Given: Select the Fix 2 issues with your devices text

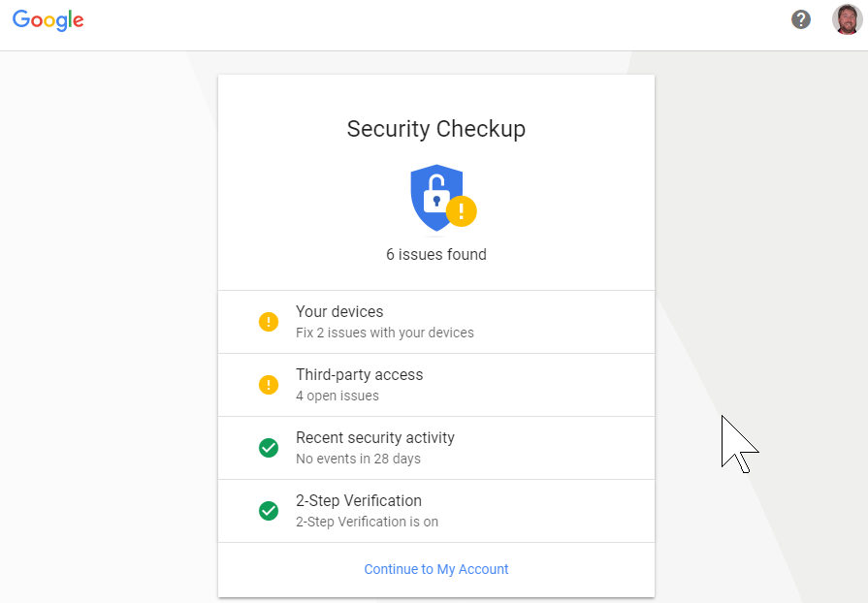Looking at the screenshot, I should (x=385, y=333).
